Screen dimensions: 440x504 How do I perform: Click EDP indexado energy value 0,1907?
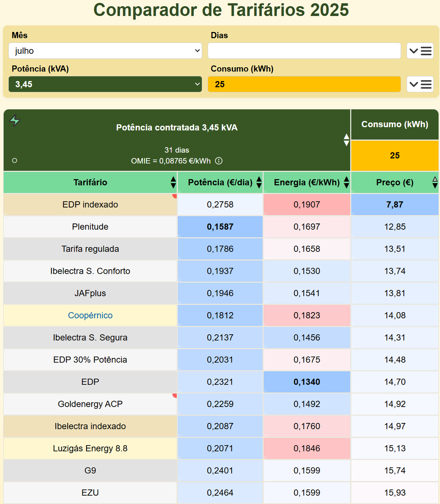tap(307, 205)
